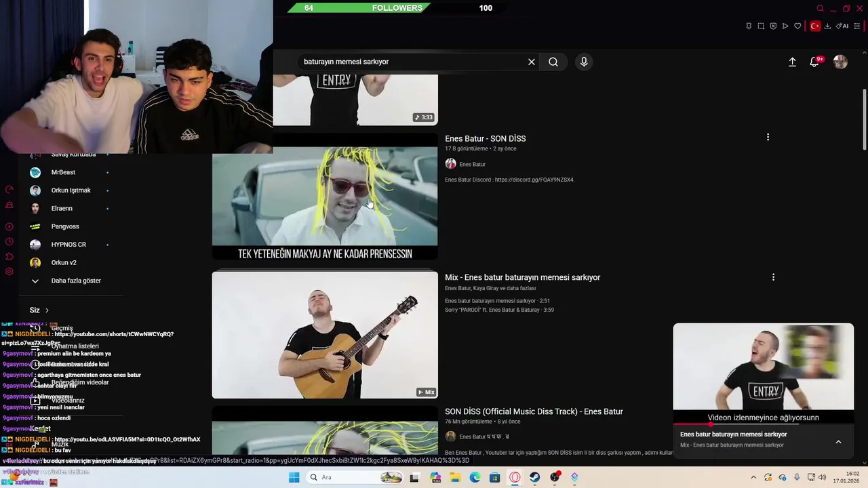The width and height of the screenshot is (868, 488).
Task: Open history clock in browser sidebar
Action: 9,241
